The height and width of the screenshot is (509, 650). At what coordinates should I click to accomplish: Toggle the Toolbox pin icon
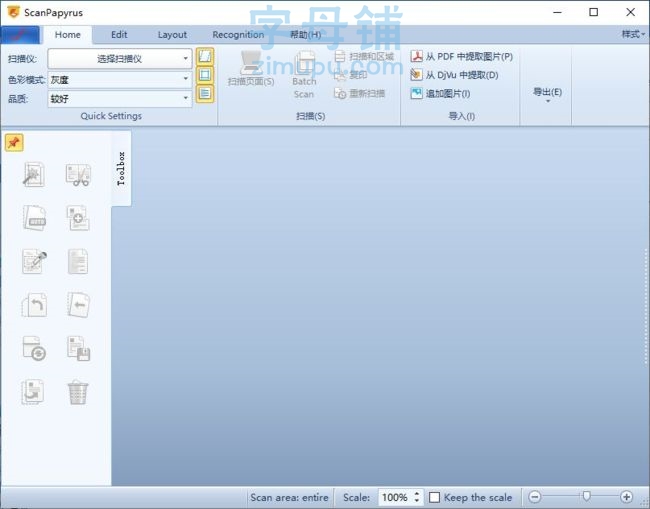14,143
